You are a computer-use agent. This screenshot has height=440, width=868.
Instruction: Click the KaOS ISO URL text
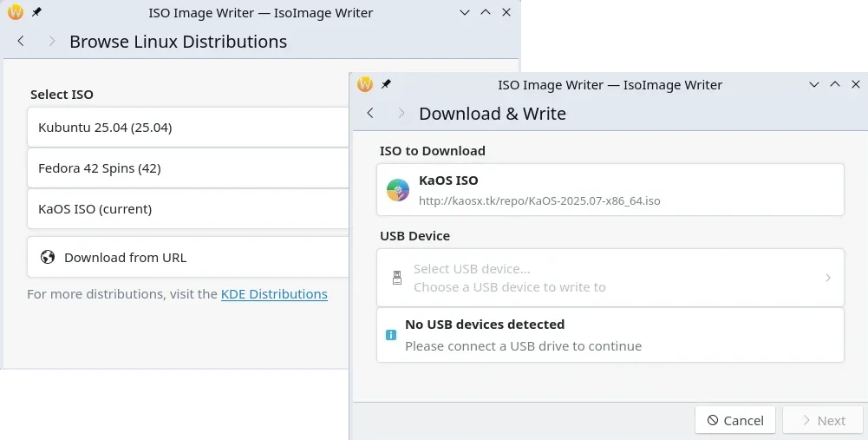539,200
